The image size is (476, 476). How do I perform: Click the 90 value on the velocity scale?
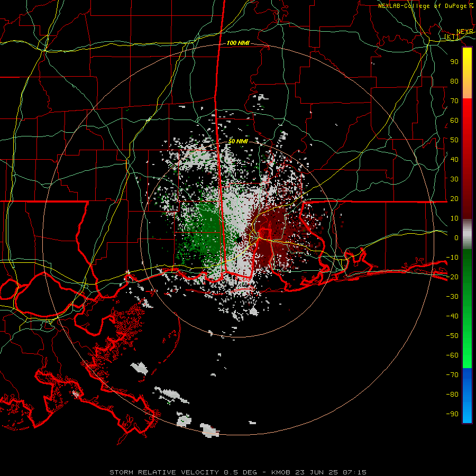[454, 62]
